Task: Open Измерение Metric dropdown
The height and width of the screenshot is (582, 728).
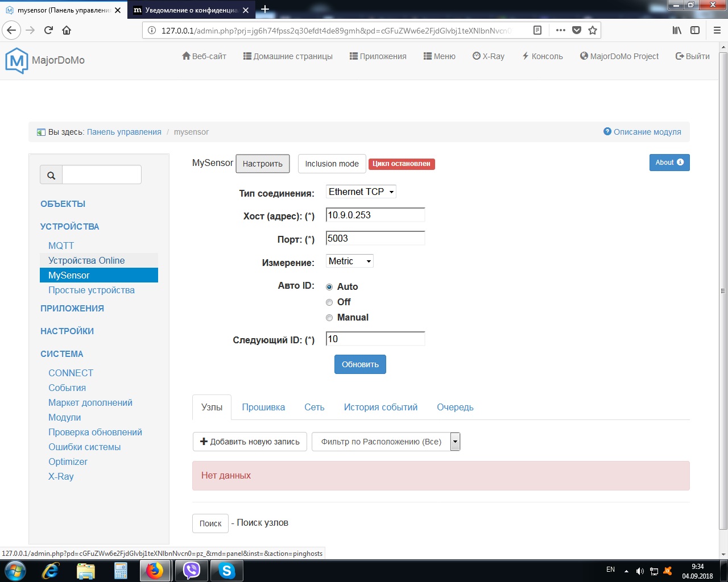Action: pos(350,261)
